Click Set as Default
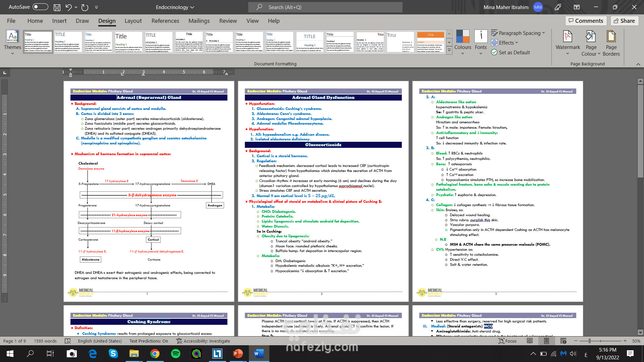This screenshot has height=362, width=644. click(x=511, y=52)
